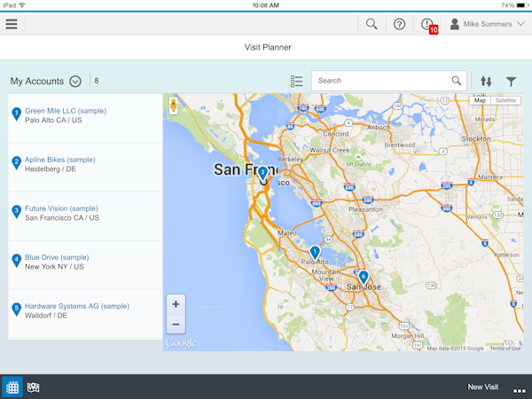Click the 'San Francisco CA / US' address text
The width and height of the screenshot is (532, 399).
[x=62, y=218]
